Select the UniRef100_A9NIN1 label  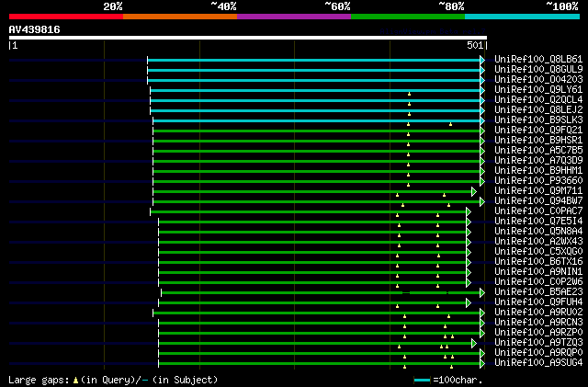538,272
